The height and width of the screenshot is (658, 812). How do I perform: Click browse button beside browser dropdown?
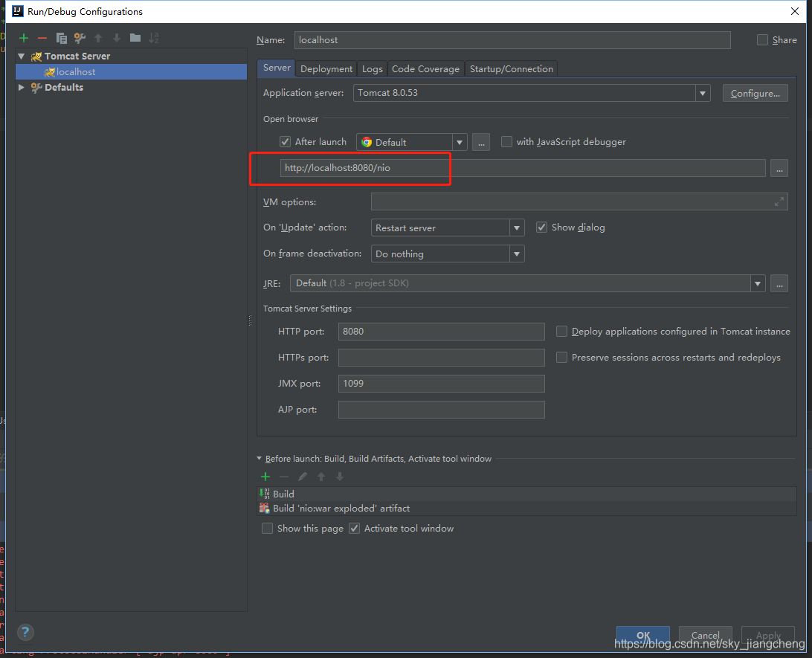pos(481,142)
